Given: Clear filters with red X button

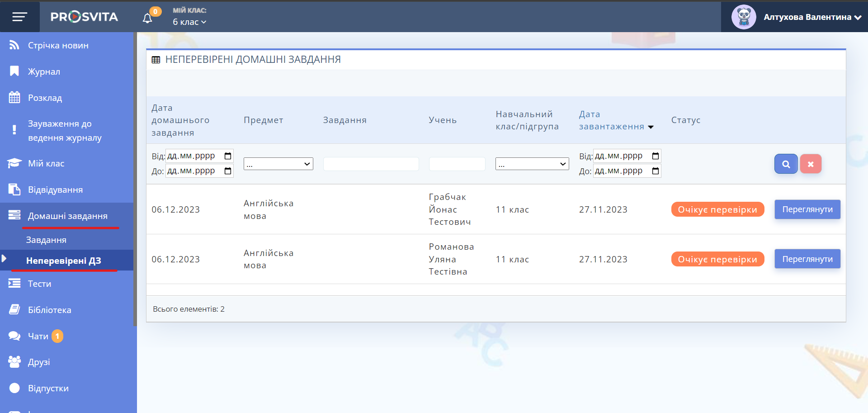Looking at the screenshot, I should tap(811, 164).
